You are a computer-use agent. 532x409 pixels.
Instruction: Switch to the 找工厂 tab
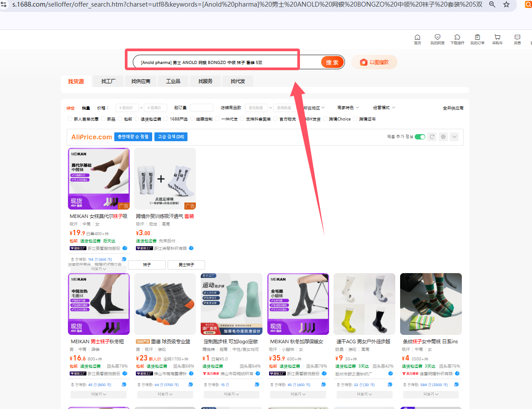[x=109, y=81]
